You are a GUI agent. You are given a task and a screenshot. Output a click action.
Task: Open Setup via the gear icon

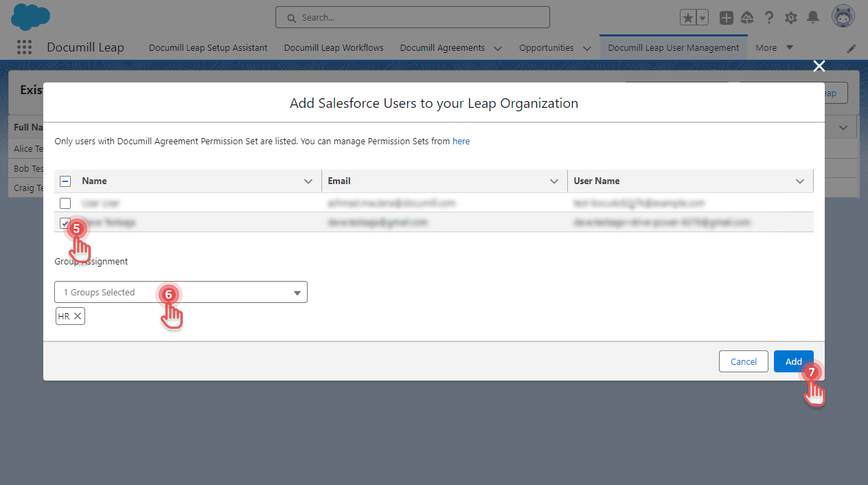coord(790,17)
